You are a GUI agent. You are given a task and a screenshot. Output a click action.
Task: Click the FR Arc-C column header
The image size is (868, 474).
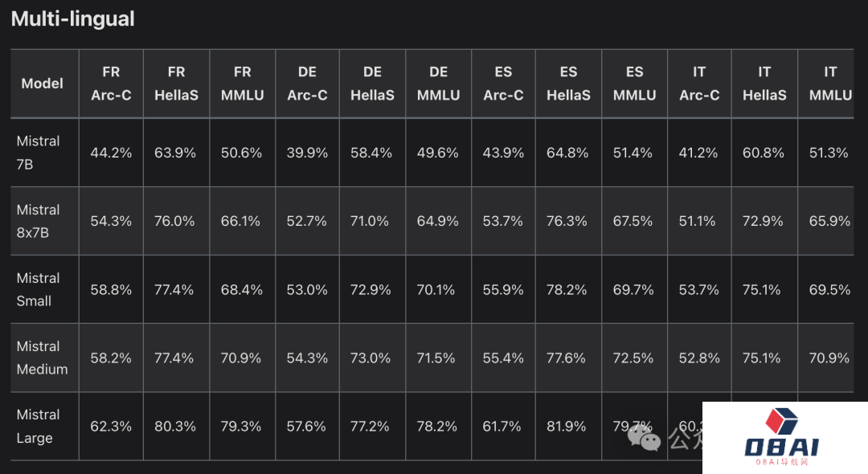point(111,84)
